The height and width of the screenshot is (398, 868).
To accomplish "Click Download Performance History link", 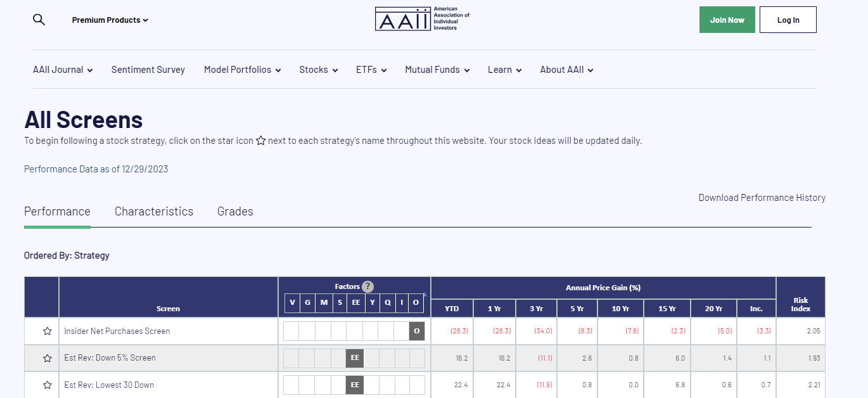I will (762, 198).
